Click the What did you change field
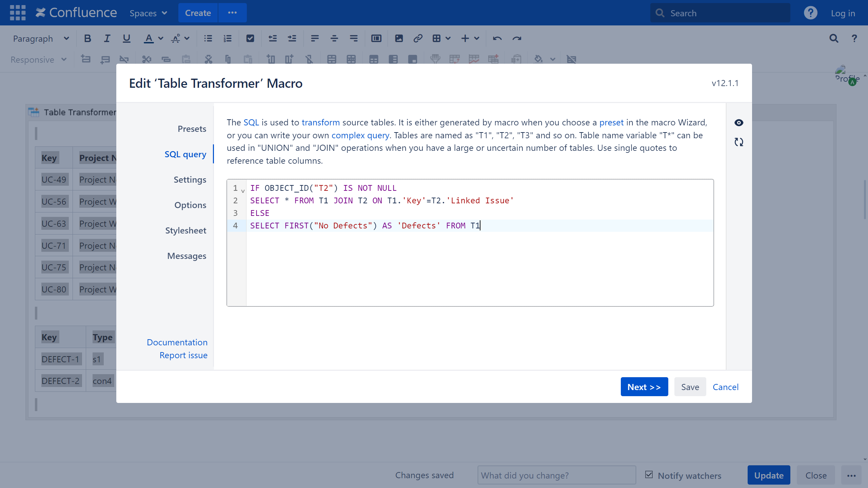The width and height of the screenshot is (868, 488). click(x=556, y=475)
